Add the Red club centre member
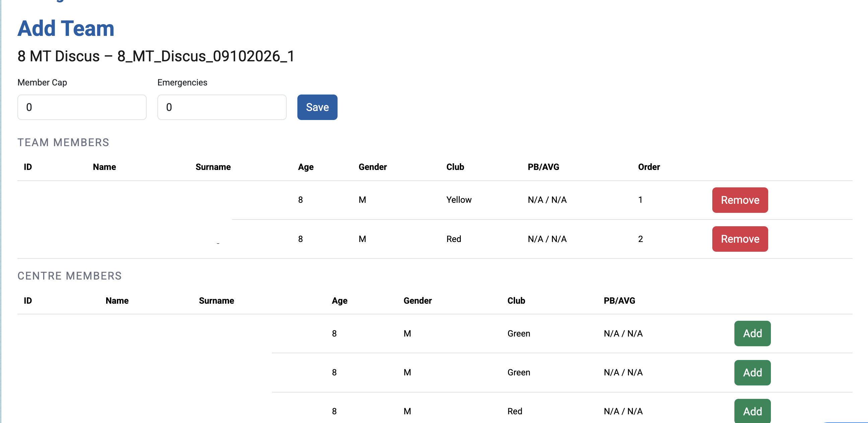The width and height of the screenshot is (868, 423). click(752, 411)
